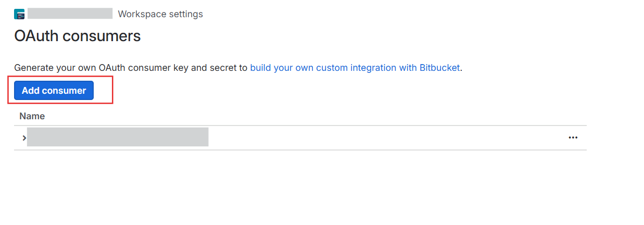Click the Name column header
This screenshot has height=225, width=644.
tap(32, 116)
